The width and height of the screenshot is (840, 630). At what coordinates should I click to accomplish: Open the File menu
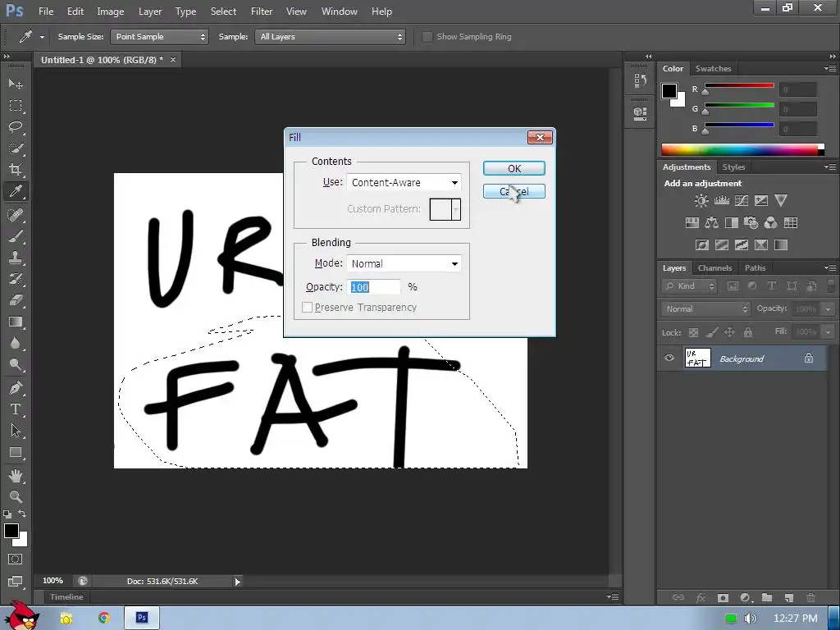(46, 11)
